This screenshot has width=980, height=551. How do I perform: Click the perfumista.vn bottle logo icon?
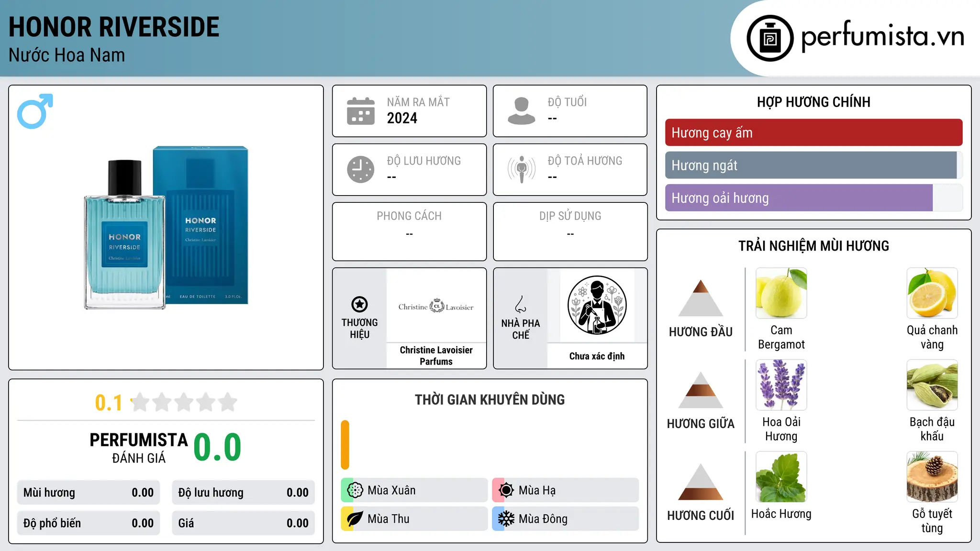770,38
